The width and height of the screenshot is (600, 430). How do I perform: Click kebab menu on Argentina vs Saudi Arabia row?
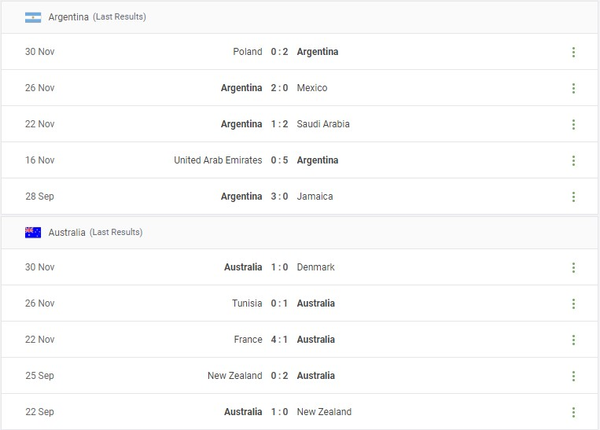pos(573,124)
